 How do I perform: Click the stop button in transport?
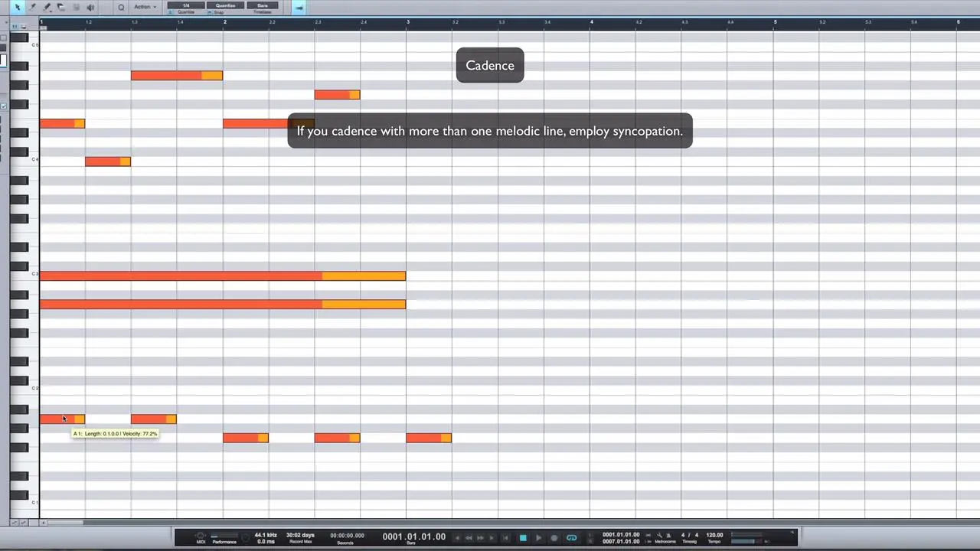click(523, 538)
